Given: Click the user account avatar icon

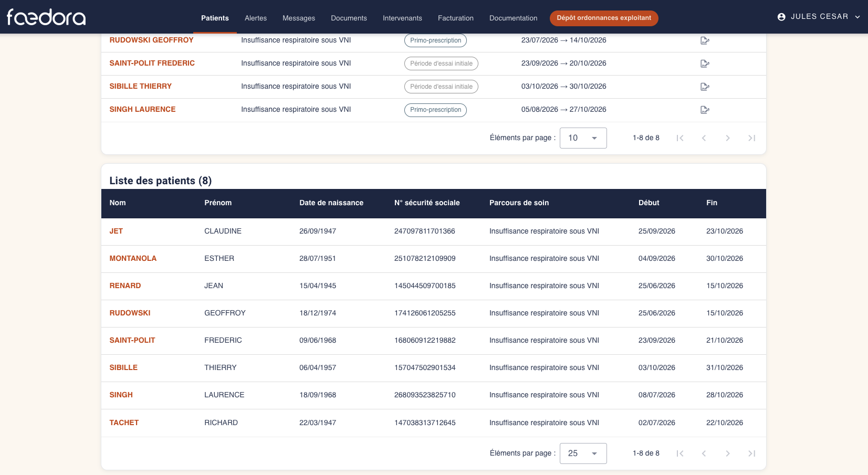Looking at the screenshot, I should click(781, 17).
